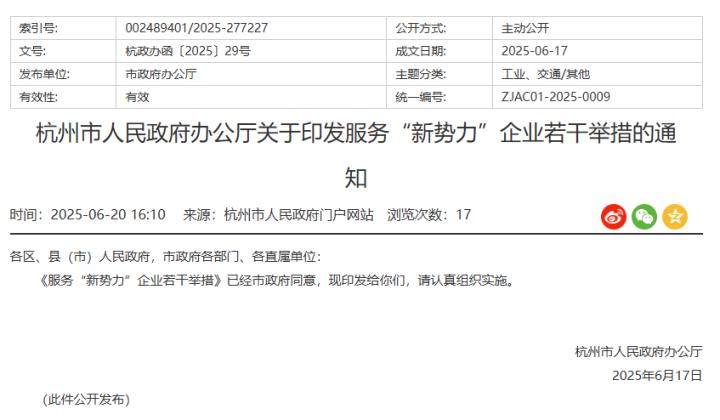Share the notice via Weibo icon
The image size is (720, 420).
pos(613,217)
